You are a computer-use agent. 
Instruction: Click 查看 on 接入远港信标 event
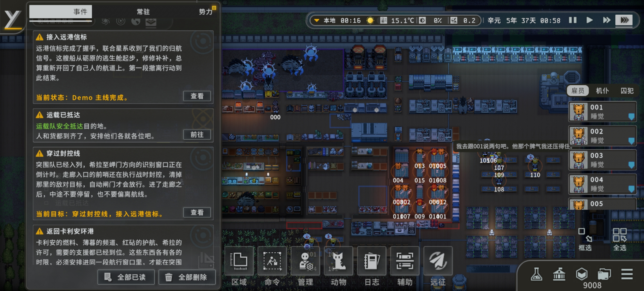(197, 96)
